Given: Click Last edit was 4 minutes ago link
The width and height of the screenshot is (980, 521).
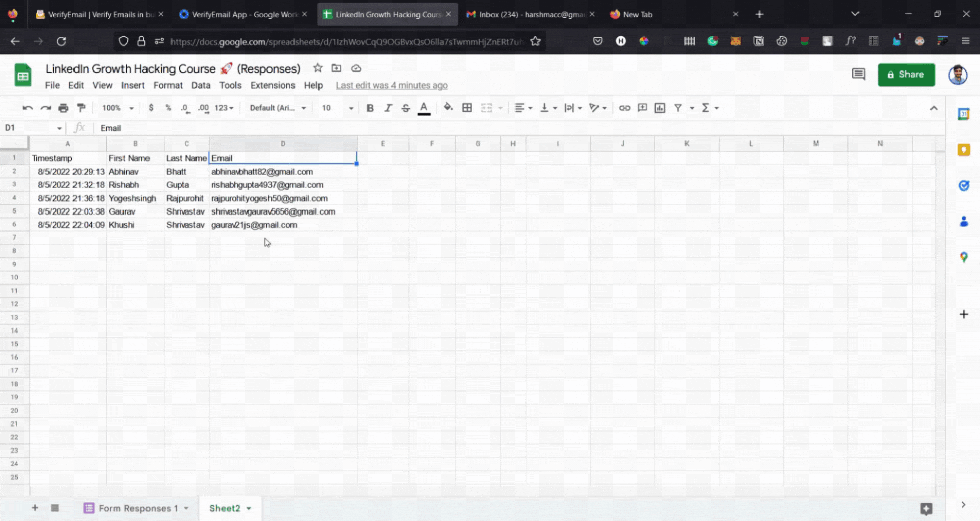Looking at the screenshot, I should (x=391, y=85).
